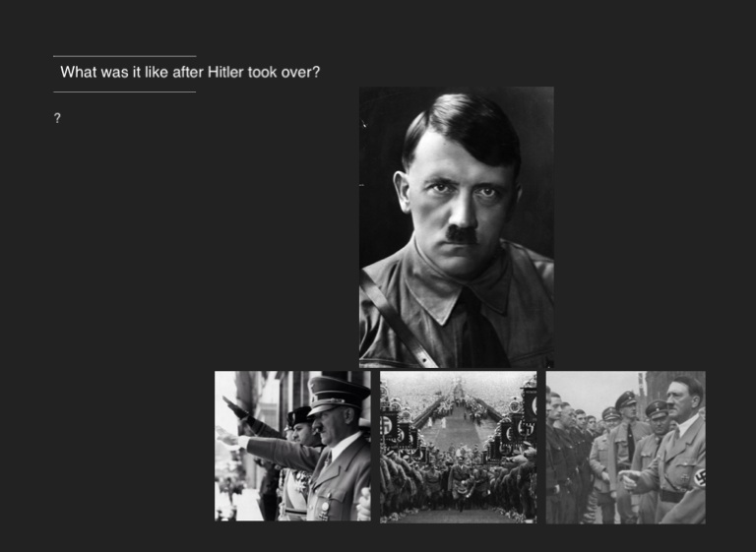This screenshot has width=756, height=552.
Task: Select the middle rally photo with banners
Action: (x=458, y=446)
